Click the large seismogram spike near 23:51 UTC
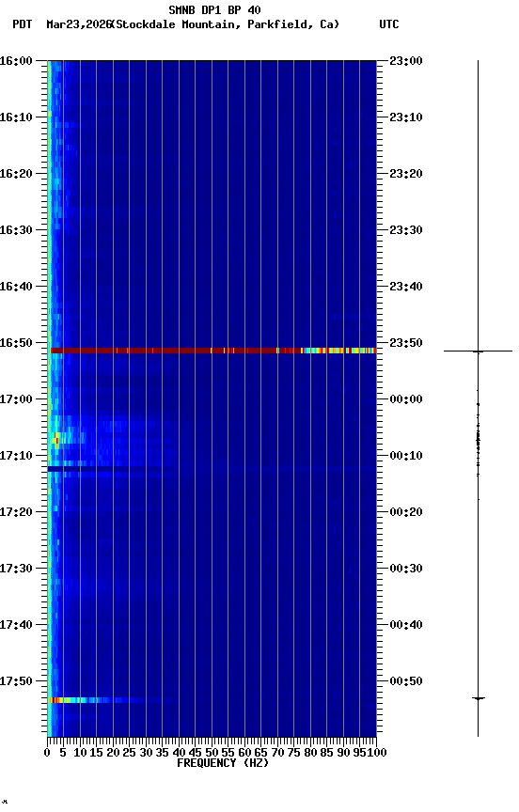Viewport: 519px width, 812px height. tap(478, 351)
